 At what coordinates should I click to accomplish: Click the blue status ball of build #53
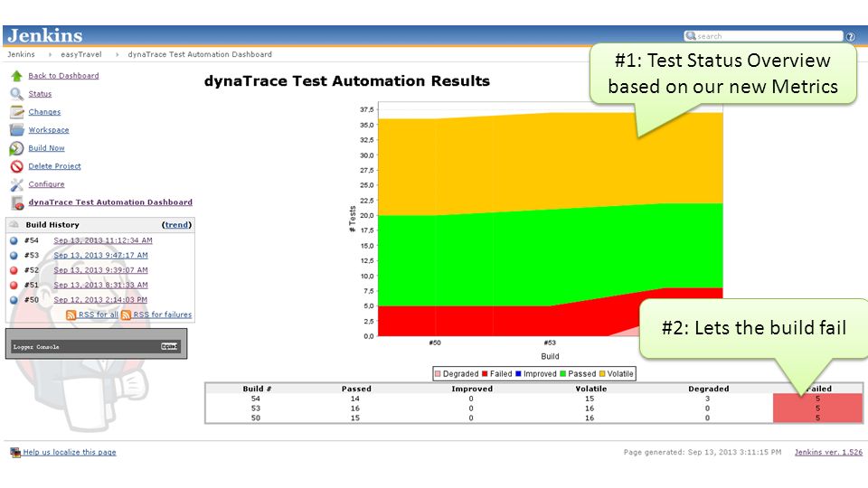(x=14, y=256)
